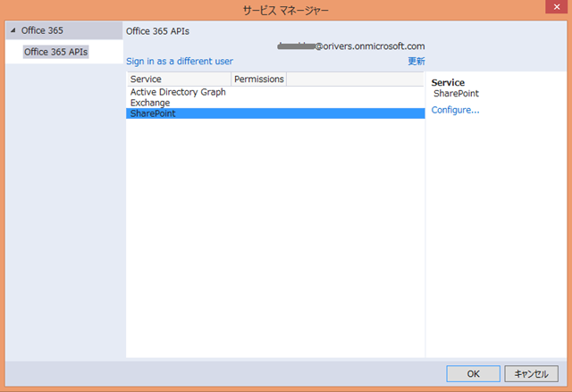572x392 pixels.
Task: Click the Sign in as a different user link
Action: click(179, 62)
